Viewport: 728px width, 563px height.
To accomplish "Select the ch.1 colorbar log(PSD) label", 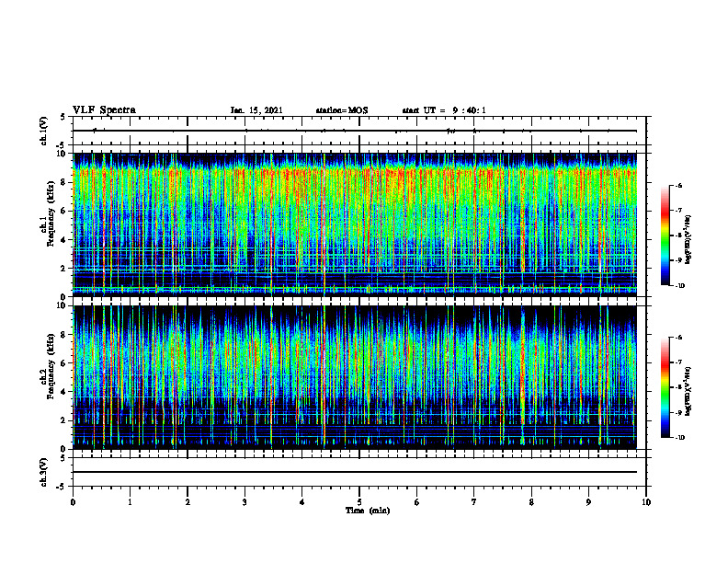I will (688, 240).
